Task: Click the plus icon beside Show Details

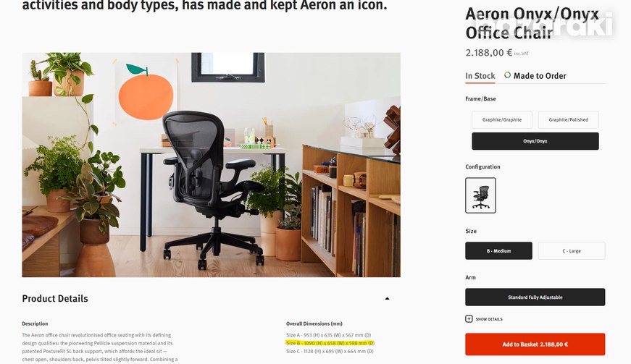Action: pos(469,318)
